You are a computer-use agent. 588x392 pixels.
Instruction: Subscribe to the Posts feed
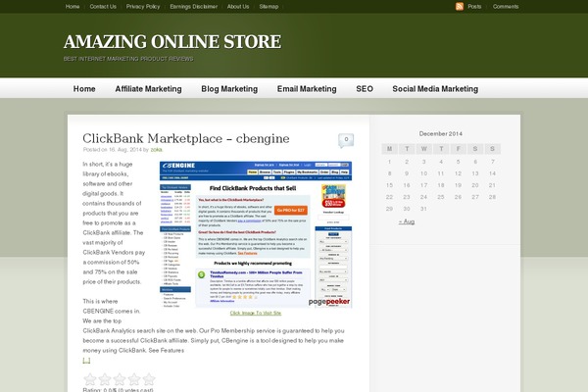point(474,7)
